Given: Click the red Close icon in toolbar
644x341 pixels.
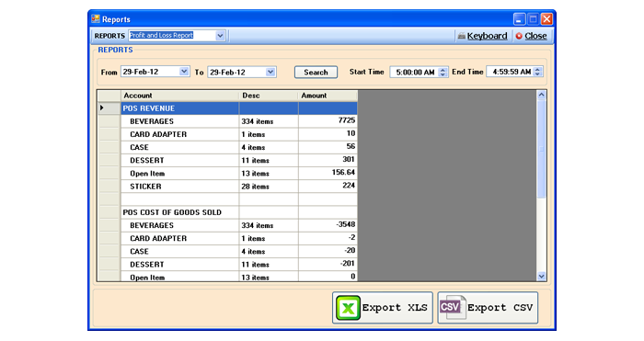Looking at the screenshot, I should (519, 36).
